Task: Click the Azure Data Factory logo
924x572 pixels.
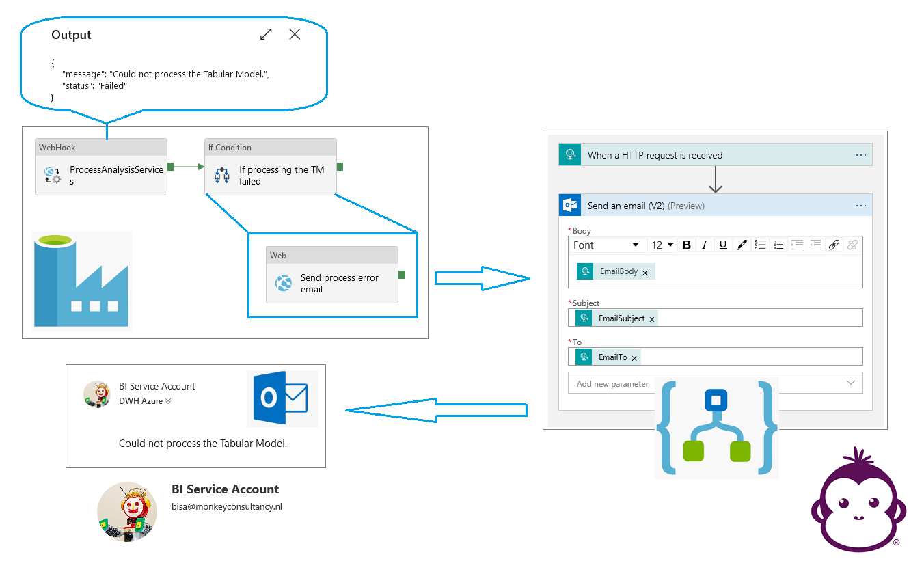Action: point(82,280)
